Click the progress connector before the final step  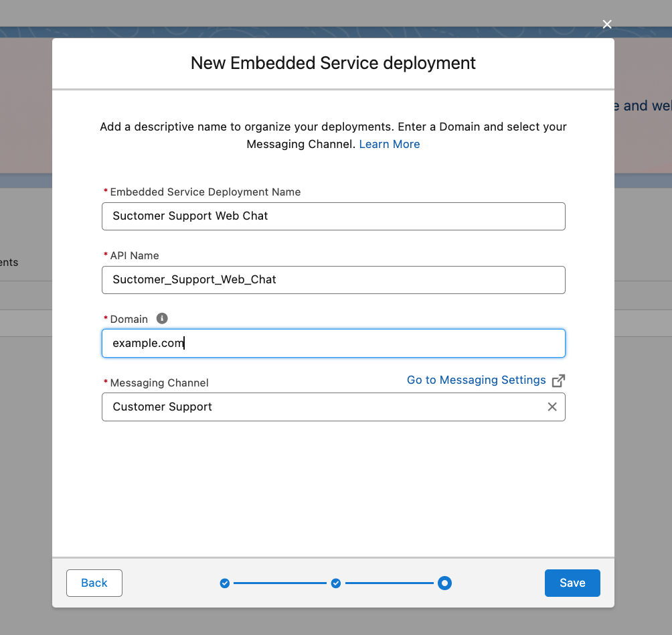point(390,583)
